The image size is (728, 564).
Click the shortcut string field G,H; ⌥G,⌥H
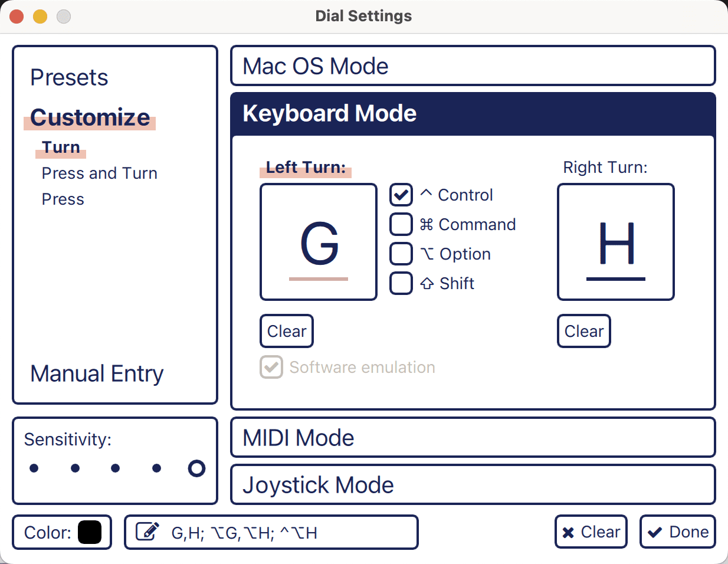click(x=271, y=532)
